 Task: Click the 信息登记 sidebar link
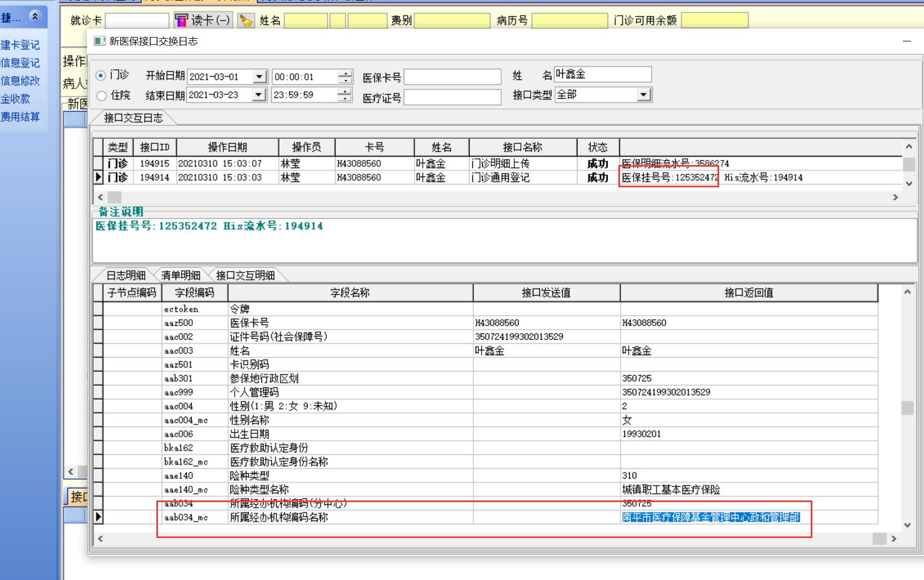[x=20, y=63]
